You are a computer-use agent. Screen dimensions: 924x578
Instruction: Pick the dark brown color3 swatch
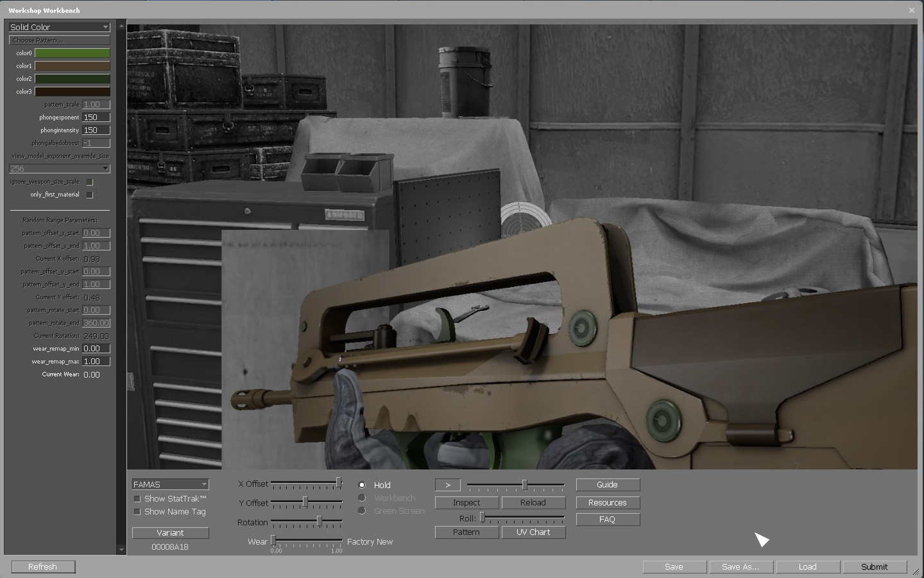tap(73, 91)
